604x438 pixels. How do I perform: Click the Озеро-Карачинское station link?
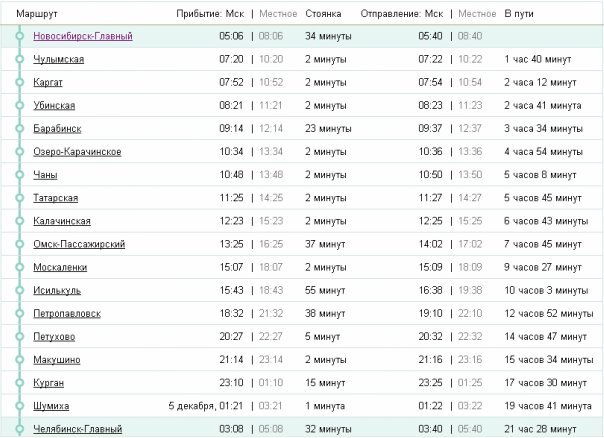(77, 152)
